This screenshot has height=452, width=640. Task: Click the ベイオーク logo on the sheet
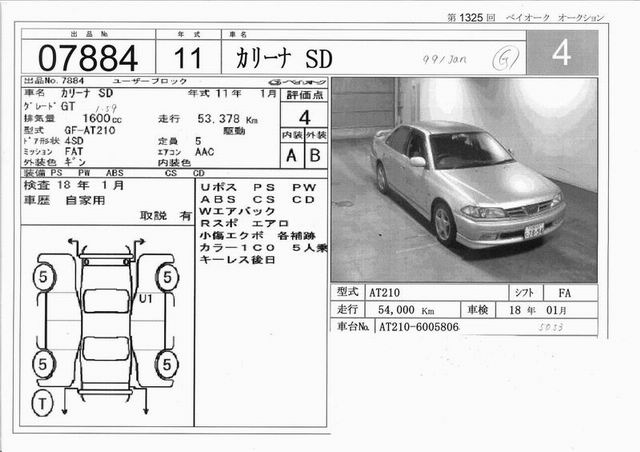(299, 82)
